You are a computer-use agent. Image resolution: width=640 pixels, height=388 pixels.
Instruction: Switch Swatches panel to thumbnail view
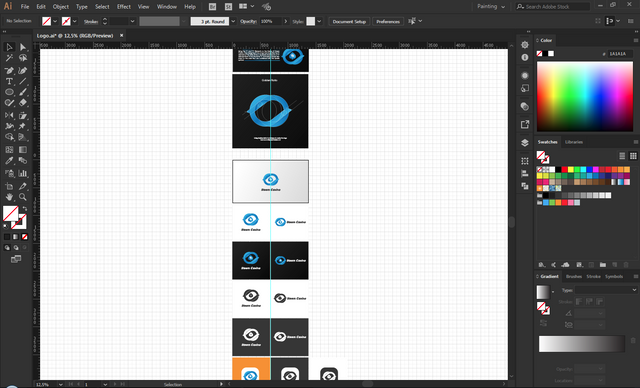tap(633, 156)
